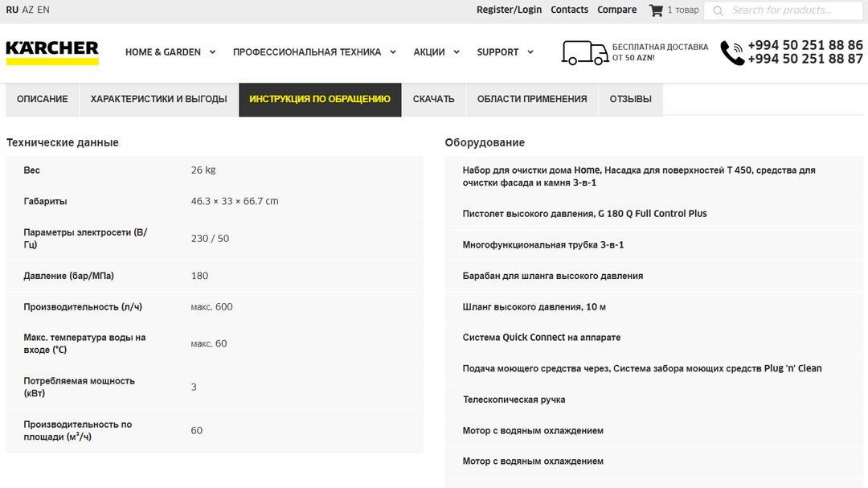Open the shopping cart icon
The height and width of the screenshot is (488, 868).
tap(656, 10)
